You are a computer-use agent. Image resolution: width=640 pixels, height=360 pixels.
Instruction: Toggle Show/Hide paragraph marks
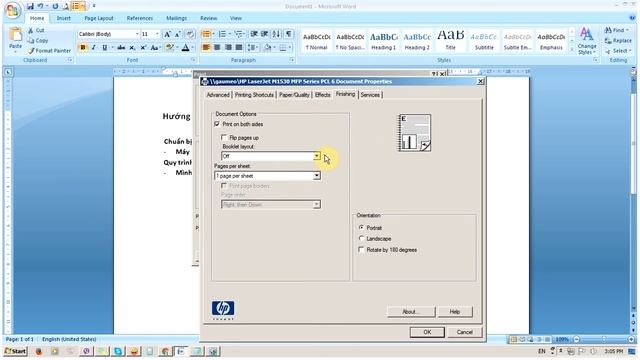click(x=289, y=34)
